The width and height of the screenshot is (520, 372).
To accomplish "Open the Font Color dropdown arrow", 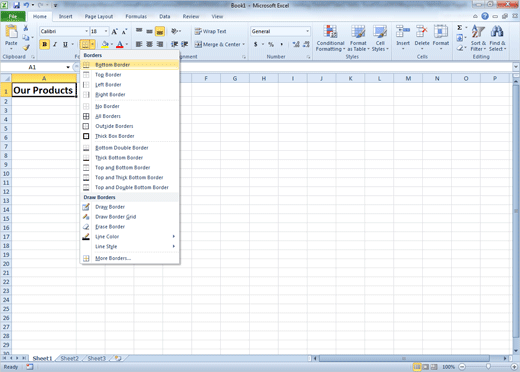I will (127, 44).
